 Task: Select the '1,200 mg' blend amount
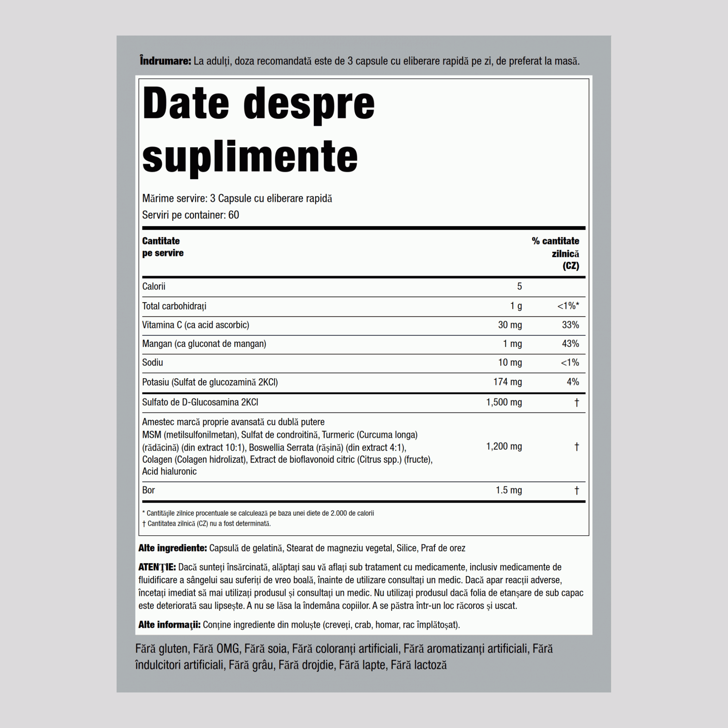click(x=504, y=446)
